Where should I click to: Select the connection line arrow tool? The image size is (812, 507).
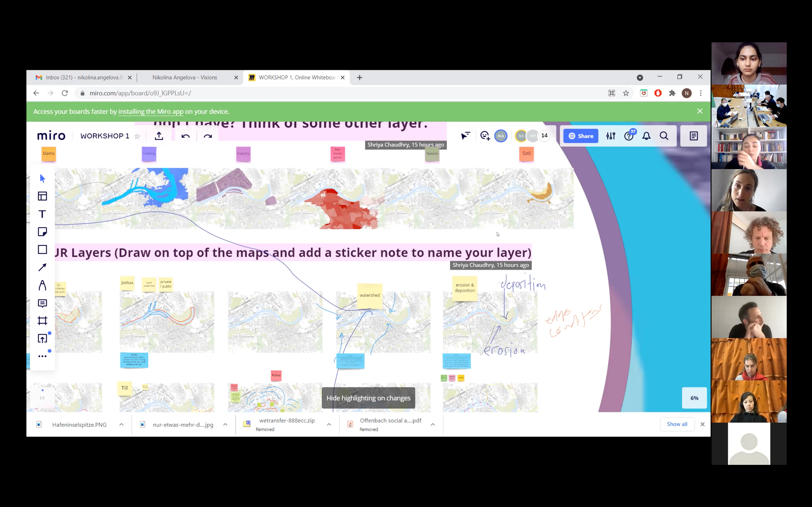tap(42, 267)
